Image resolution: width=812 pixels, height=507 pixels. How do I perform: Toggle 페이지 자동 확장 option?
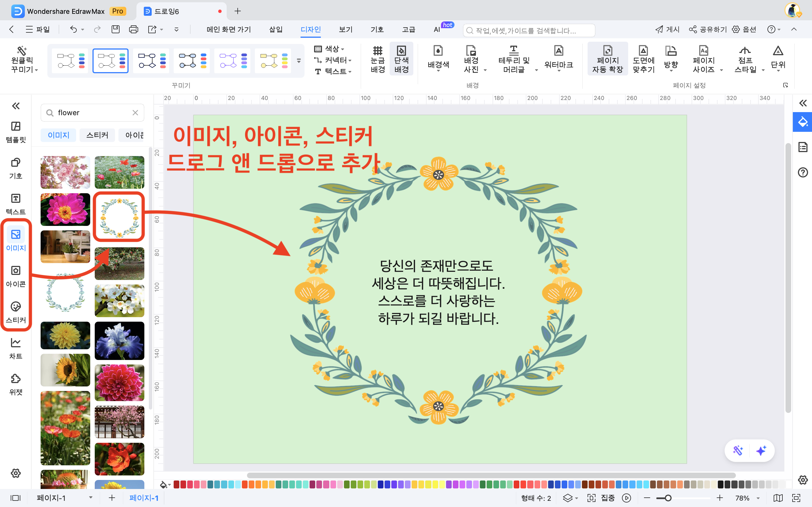pyautogui.click(x=607, y=59)
